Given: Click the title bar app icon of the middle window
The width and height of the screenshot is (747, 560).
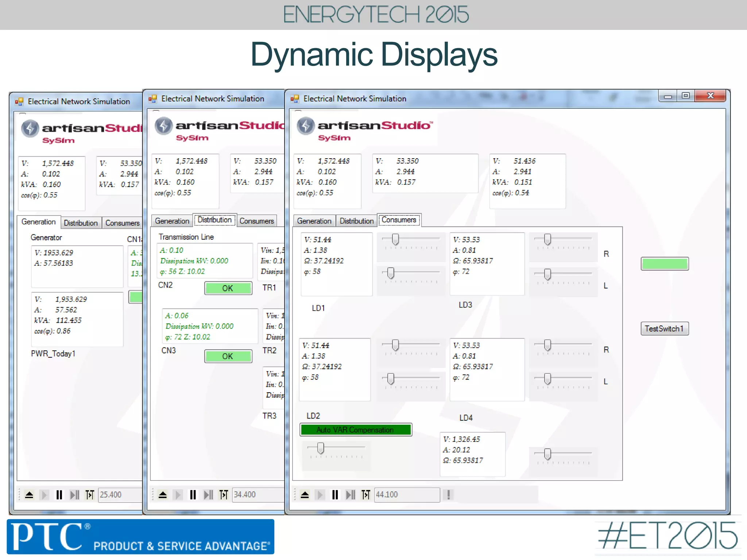Looking at the screenshot, I should (152, 98).
